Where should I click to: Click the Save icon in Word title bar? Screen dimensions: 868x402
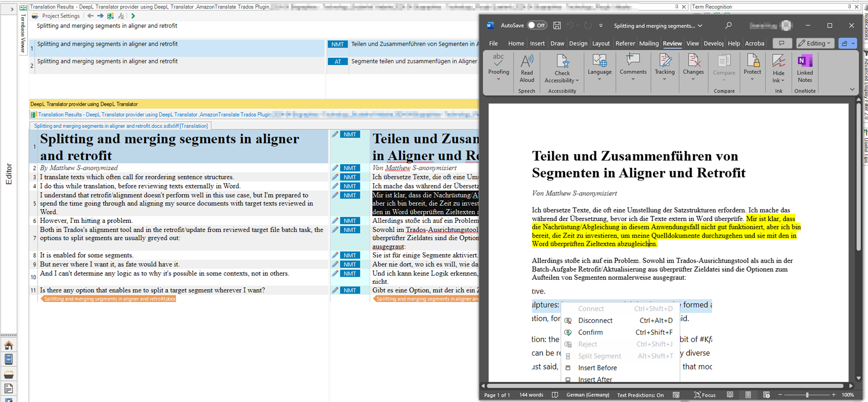pyautogui.click(x=557, y=26)
